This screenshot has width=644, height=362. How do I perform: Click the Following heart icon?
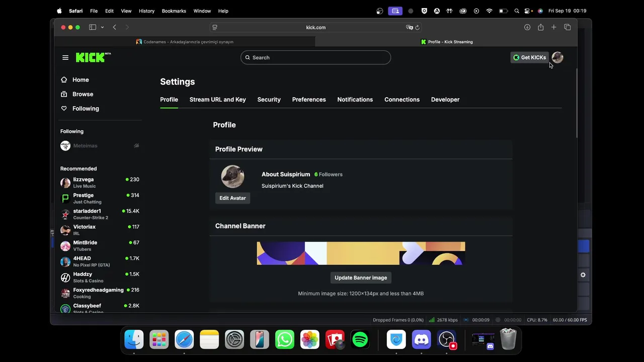click(64, 108)
